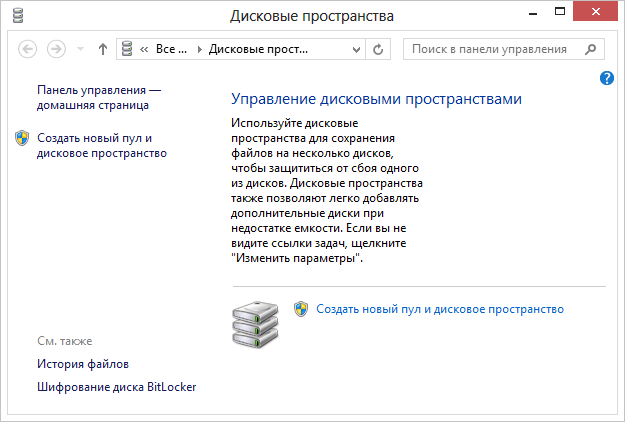Open the recent locations dropdown arrow
The width and height of the screenshot is (625, 422).
(x=81, y=49)
